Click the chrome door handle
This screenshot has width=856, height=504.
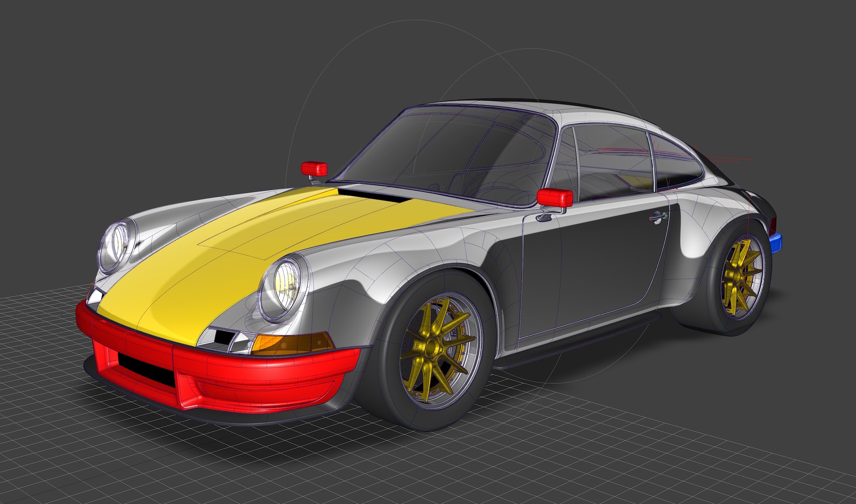point(657,217)
